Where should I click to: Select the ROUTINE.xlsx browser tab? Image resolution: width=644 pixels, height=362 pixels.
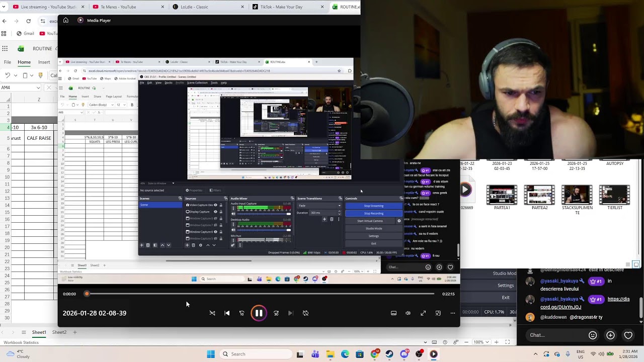346,7
